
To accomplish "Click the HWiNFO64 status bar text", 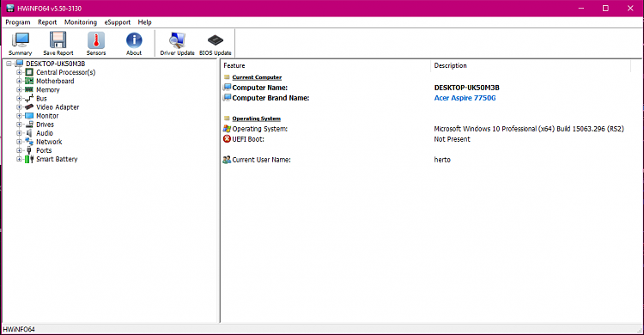I will (x=19, y=329).
